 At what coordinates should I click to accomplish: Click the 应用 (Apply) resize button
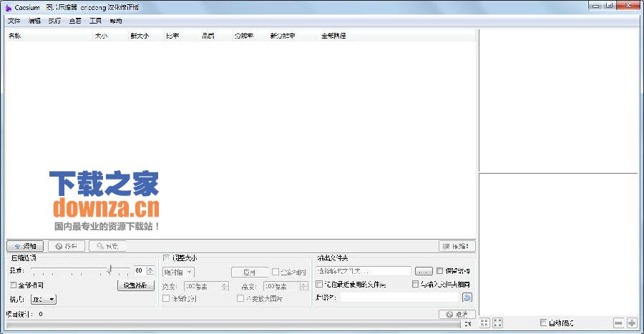(249, 272)
